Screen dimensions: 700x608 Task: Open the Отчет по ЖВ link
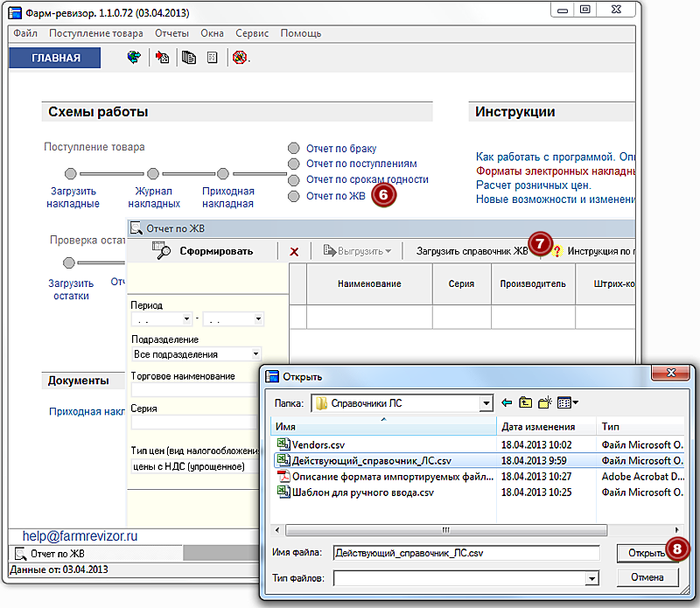coord(336,196)
